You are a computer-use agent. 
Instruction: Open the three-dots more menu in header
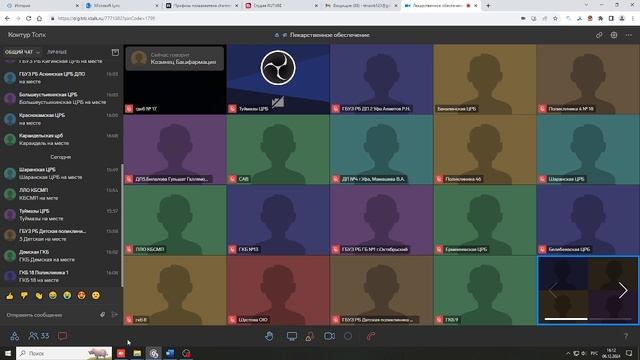629,35
